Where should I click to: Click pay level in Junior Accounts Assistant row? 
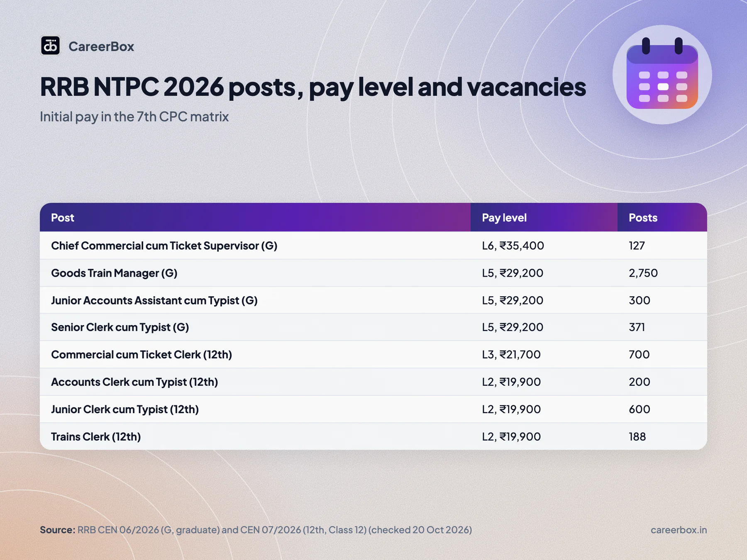pos(513,300)
